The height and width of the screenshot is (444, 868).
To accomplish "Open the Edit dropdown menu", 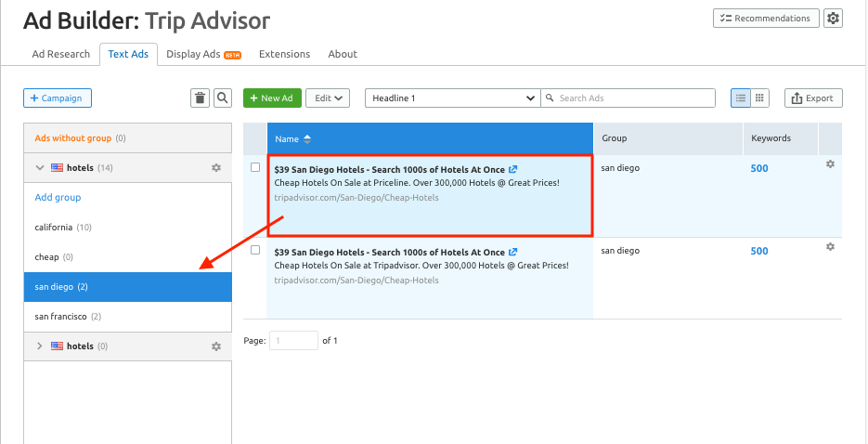I will click(x=329, y=98).
